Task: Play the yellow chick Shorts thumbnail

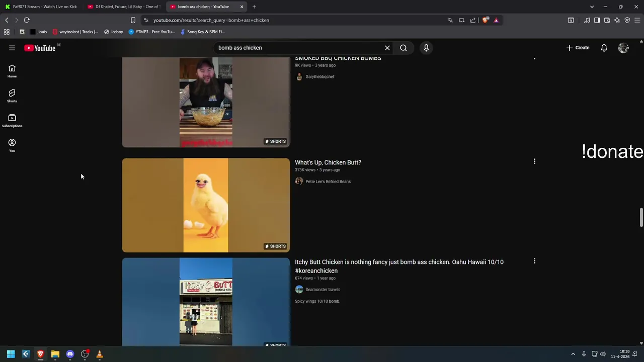Action: [x=206, y=205]
